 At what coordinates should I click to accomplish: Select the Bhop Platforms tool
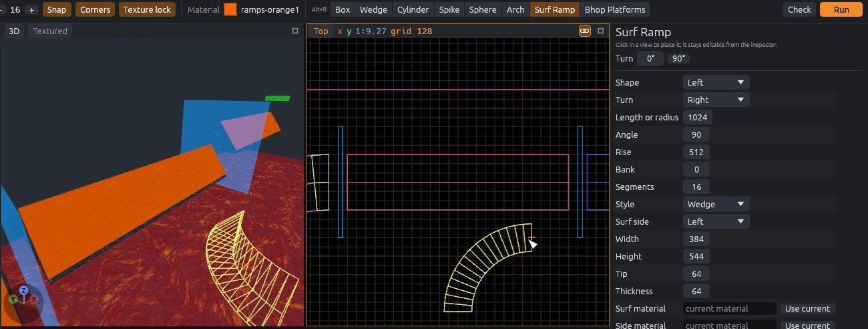(x=615, y=10)
